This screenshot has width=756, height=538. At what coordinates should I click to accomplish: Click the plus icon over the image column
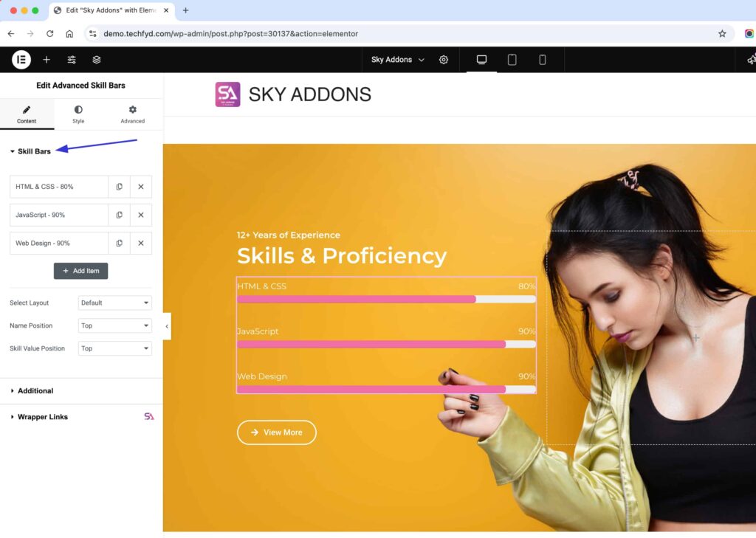[x=695, y=338]
